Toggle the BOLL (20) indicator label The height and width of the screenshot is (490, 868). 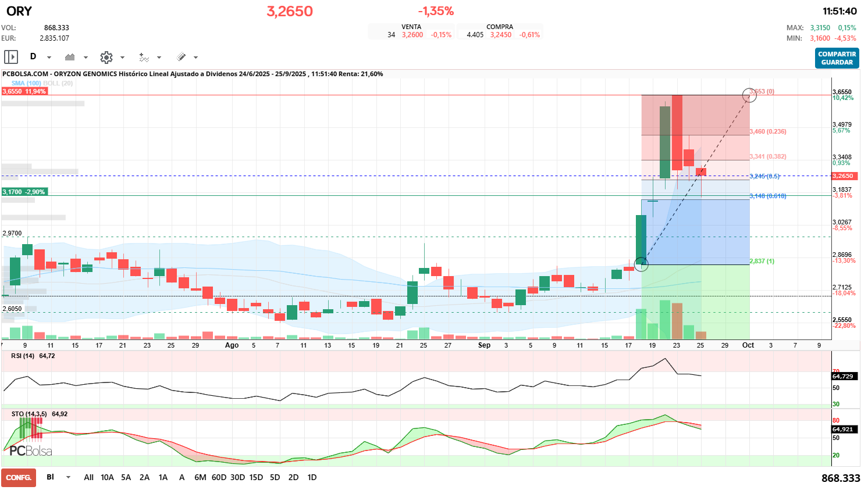[x=58, y=83]
